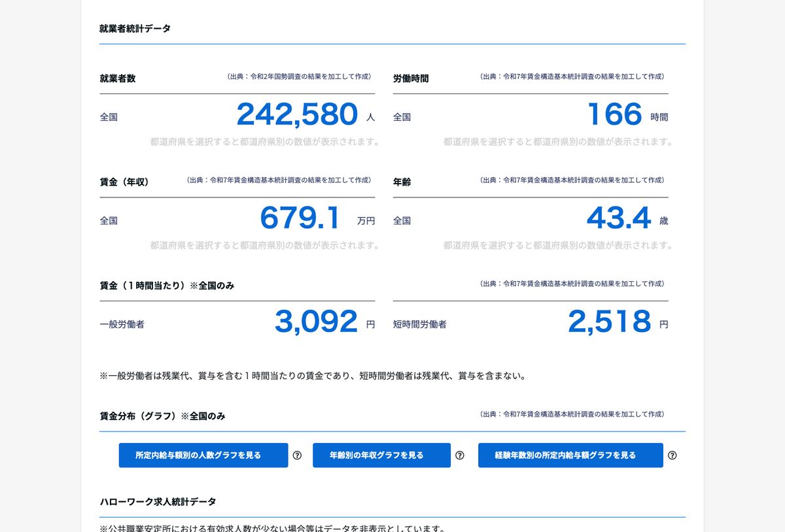785x532 pixels.
Task: Select the 43.4 age value
Action: click(x=619, y=218)
